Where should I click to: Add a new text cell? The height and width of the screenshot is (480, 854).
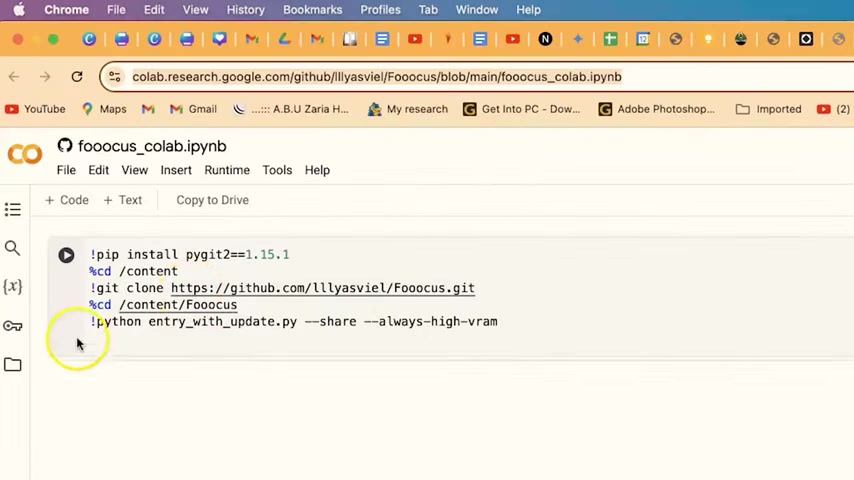point(123,200)
